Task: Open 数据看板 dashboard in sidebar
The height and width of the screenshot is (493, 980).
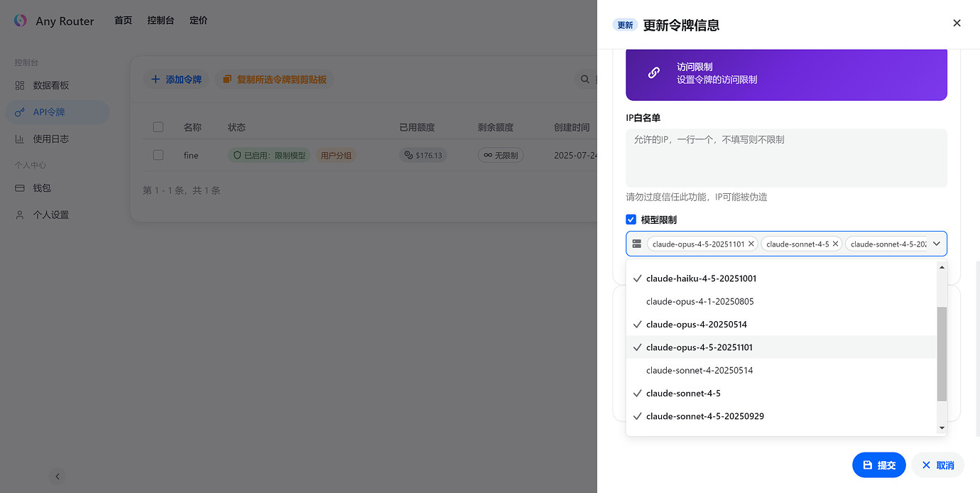Action: (x=57, y=85)
